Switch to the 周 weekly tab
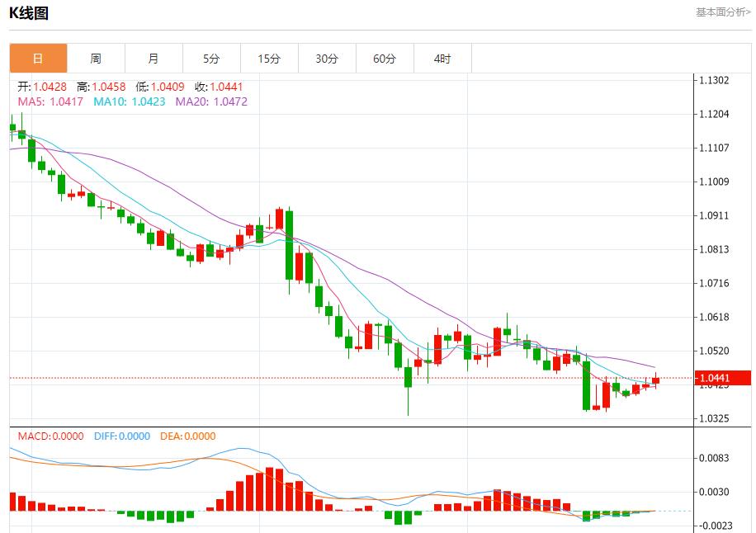Image resolution: width=756 pixels, height=533 pixels. point(96,59)
